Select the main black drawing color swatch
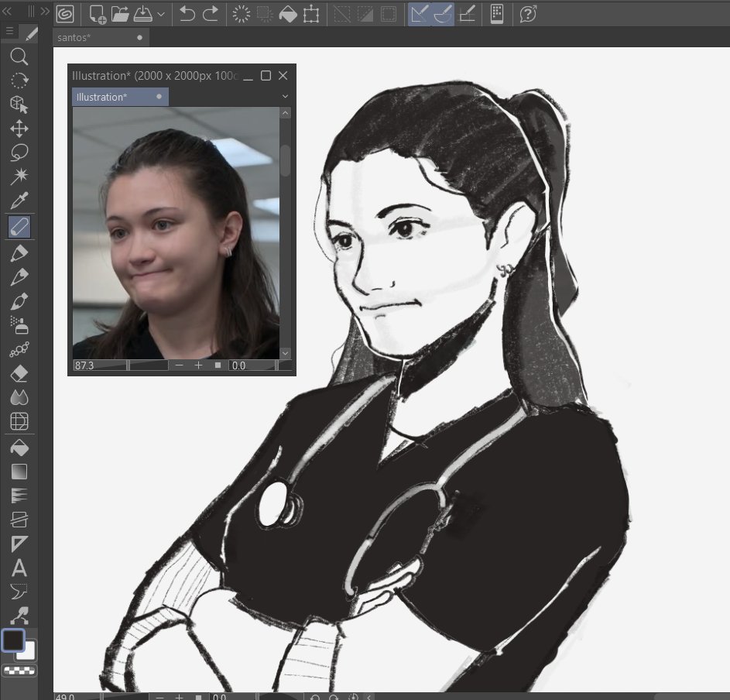The image size is (730, 700). tap(12, 640)
